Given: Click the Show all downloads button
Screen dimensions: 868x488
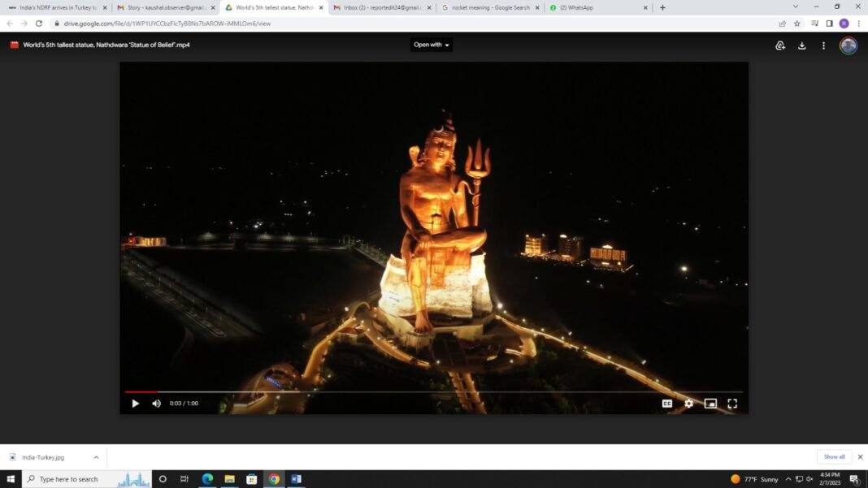Looking at the screenshot, I should 833,456.
